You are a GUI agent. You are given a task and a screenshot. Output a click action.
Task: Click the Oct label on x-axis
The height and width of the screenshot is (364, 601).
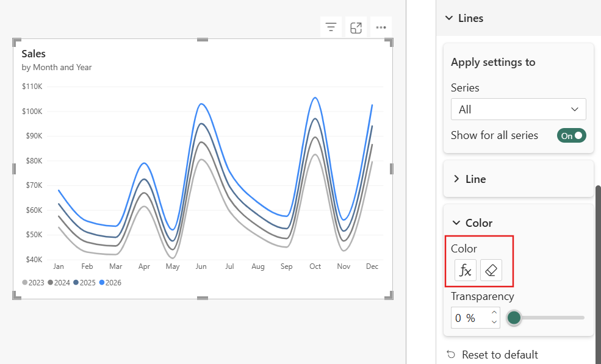[315, 266]
